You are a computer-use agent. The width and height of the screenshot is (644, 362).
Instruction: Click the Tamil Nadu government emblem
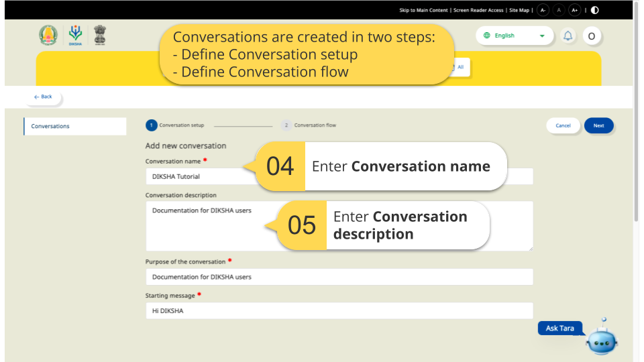coord(49,36)
